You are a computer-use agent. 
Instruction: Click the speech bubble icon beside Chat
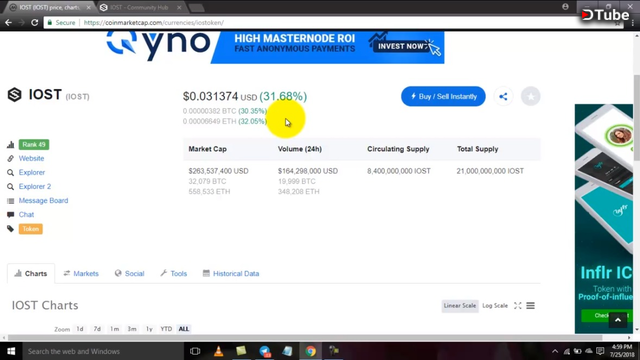coord(11,215)
